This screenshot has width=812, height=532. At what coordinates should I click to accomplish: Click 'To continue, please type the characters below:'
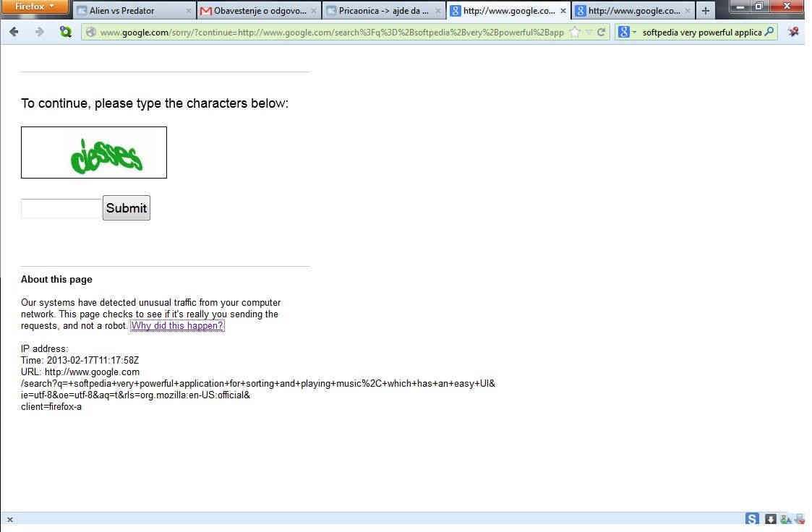pos(154,103)
